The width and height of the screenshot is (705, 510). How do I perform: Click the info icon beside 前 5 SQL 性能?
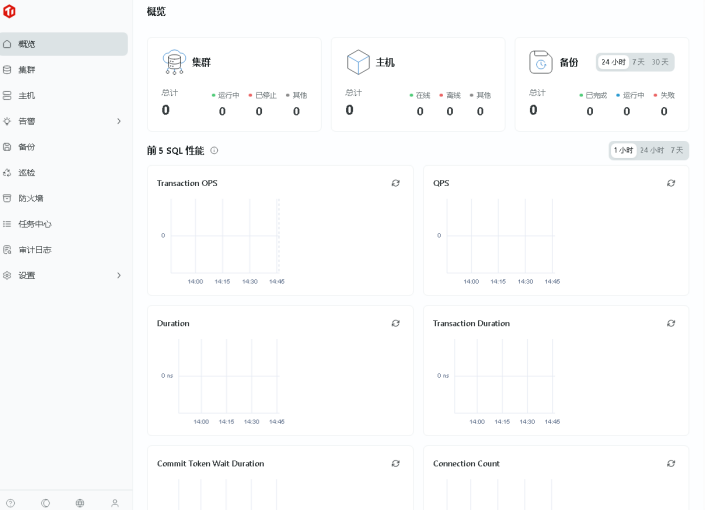(x=214, y=151)
